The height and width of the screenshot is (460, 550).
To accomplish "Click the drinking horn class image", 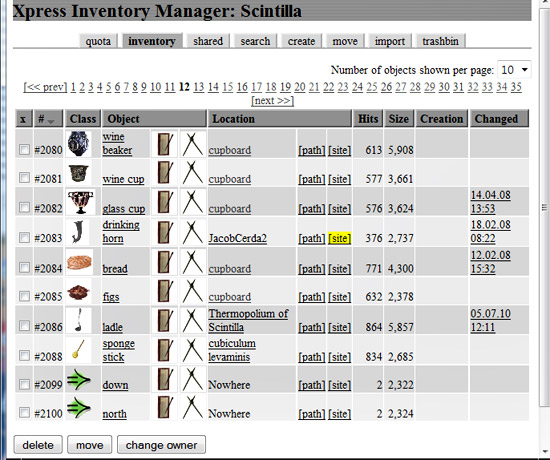I will 78,232.
